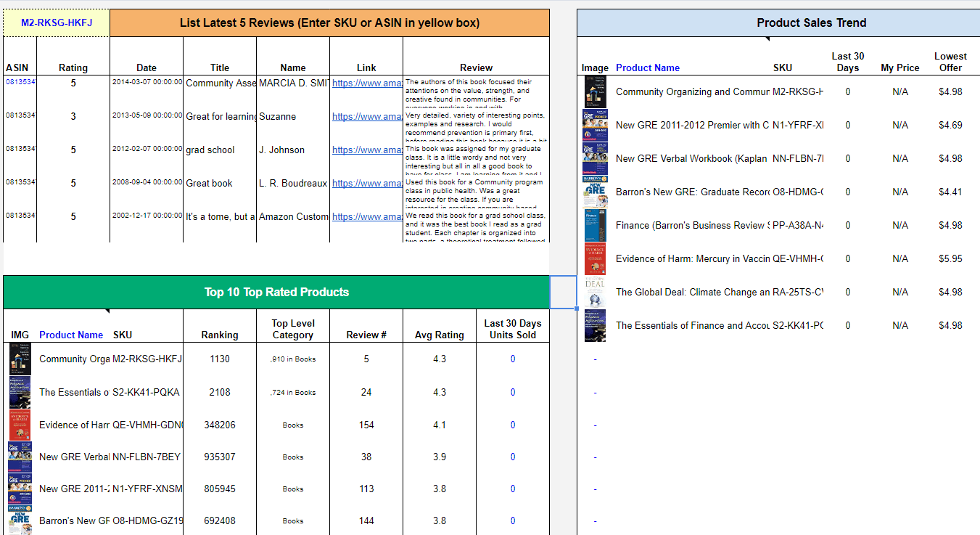980x535 pixels.
Task: Select the Product Sales Trend header
Action: tap(811, 23)
